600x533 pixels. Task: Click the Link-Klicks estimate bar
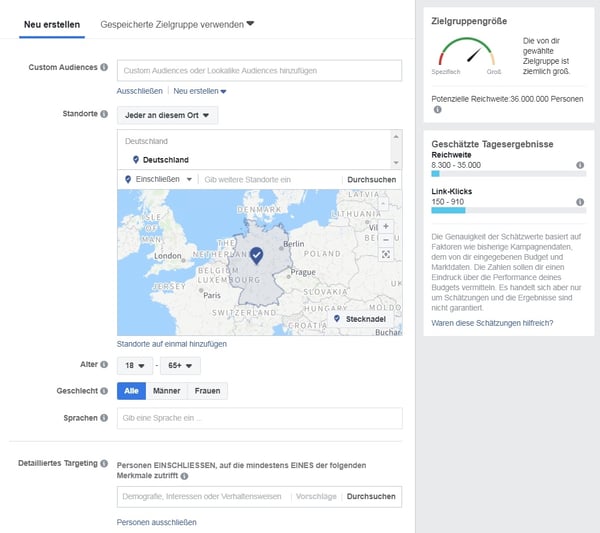click(509, 210)
